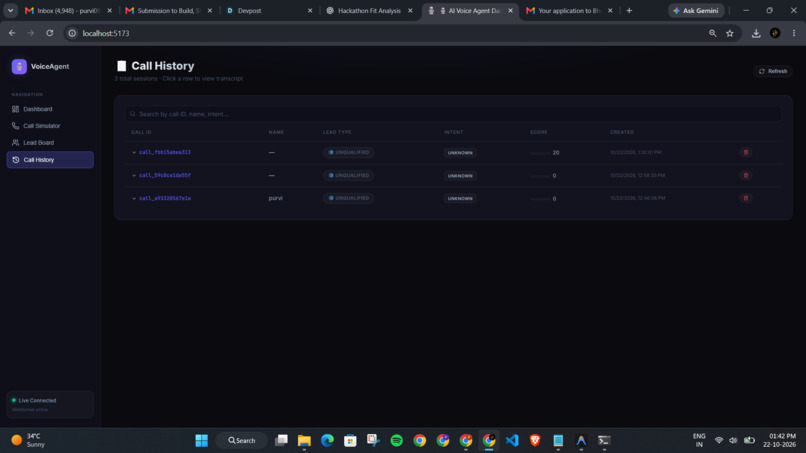Switch to the Your application Gmail tab
Viewport: 806px width, 453px height.
(570, 11)
